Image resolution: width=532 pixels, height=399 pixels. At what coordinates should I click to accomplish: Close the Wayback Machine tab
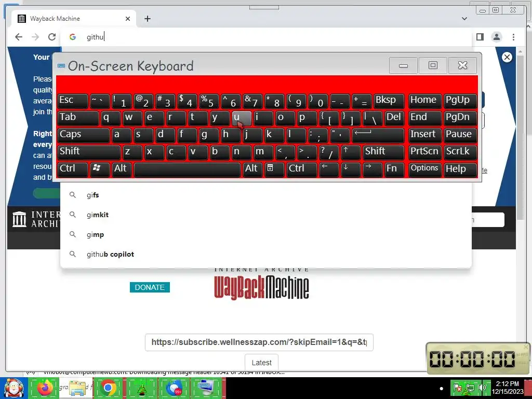[128, 19]
